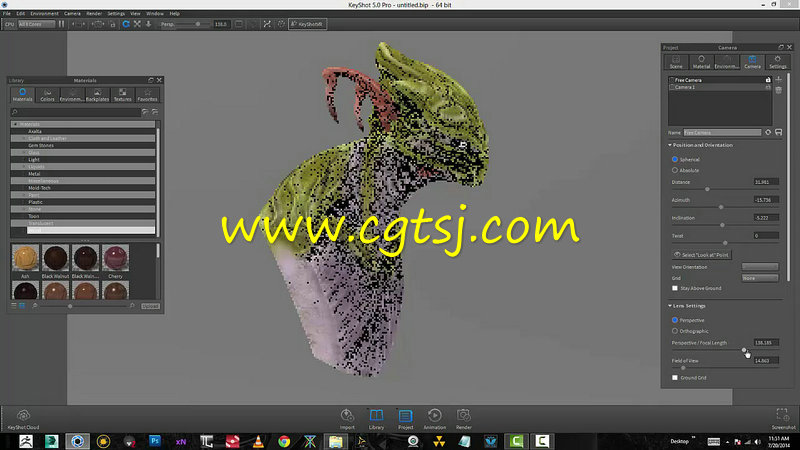Open the Scene tab in Project panel

(676, 62)
